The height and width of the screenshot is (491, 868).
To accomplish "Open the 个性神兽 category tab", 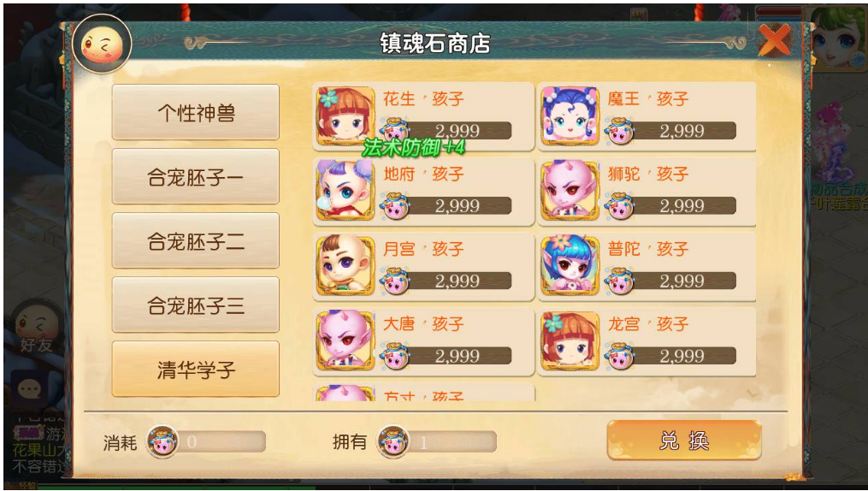I will (196, 112).
